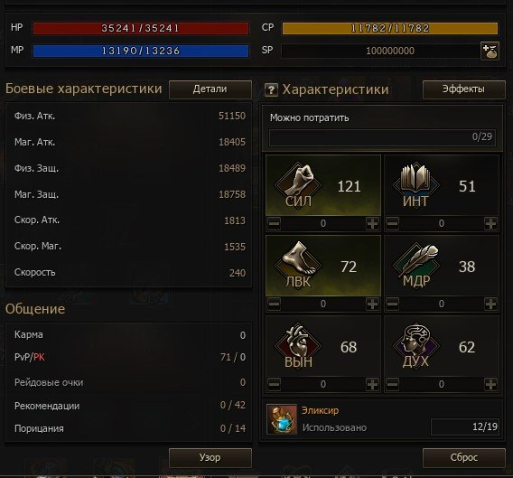Increase СИЛ with plus button
513x478 pixels.
click(372, 223)
